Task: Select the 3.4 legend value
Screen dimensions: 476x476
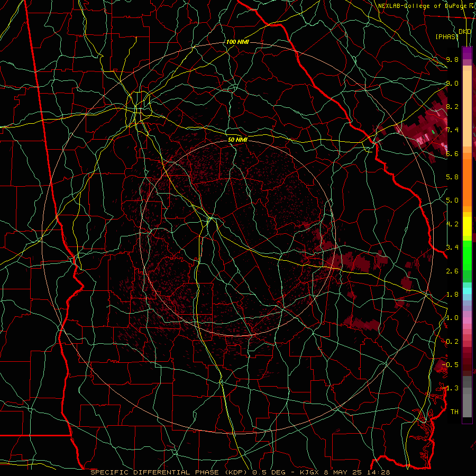Action: tap(452, 248)
